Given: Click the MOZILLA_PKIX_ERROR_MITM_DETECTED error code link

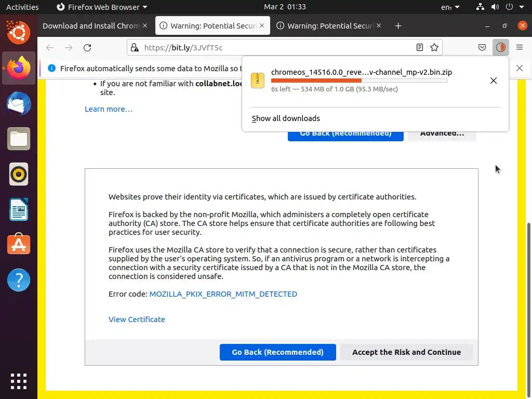Looking at the screenshot, I should point(223,294).
